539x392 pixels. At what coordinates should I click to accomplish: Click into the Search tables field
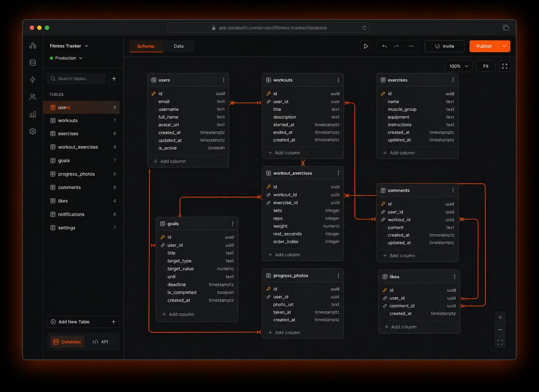tap(76, 78)
